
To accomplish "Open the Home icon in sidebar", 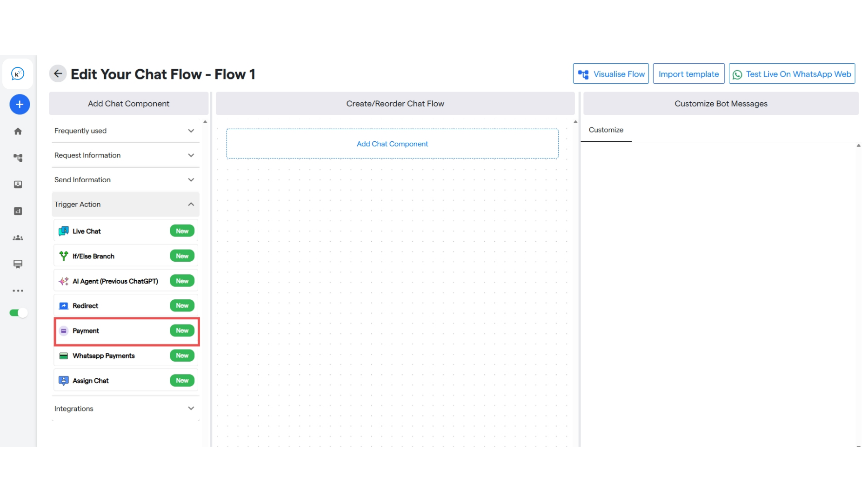I will click(x=18, y=132).
